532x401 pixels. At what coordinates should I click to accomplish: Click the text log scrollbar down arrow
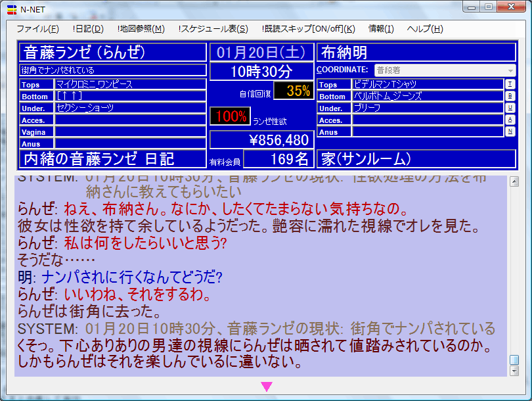tap(514, 371)
